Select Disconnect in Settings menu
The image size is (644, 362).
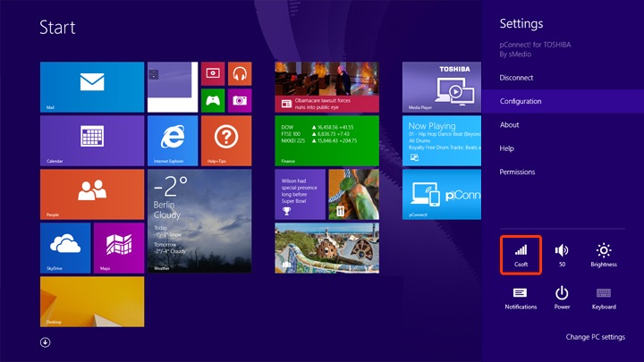516,78
